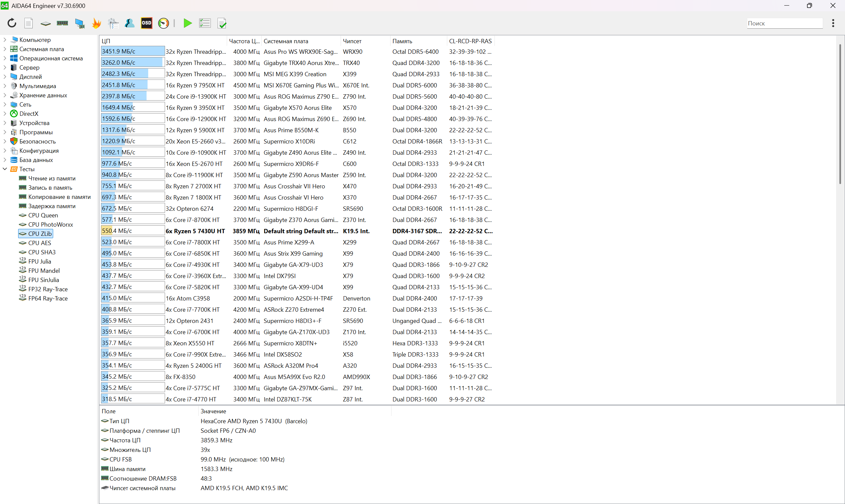Select the 1649.4 МБ/с result bar

132,107
